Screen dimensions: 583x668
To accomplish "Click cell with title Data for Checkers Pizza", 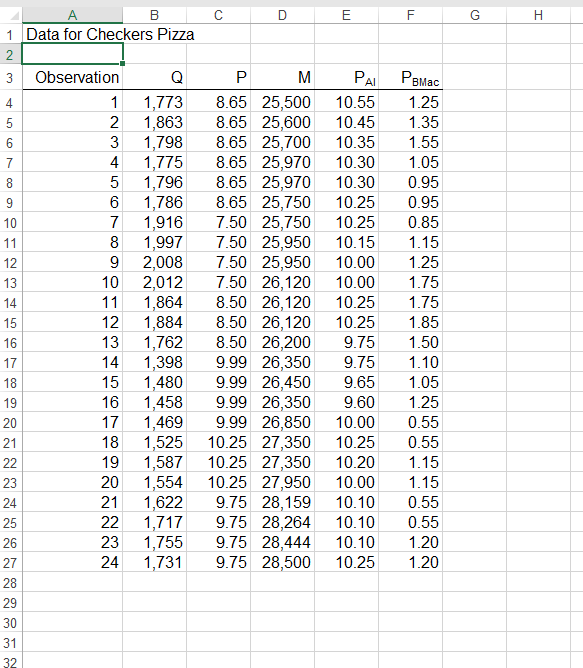I will 110,34.
